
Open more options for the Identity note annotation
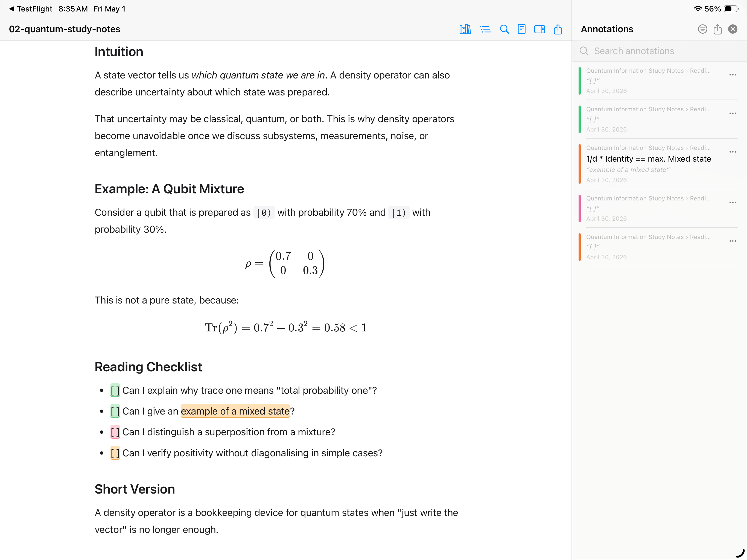pyautogui.click(x=733, y=152)
